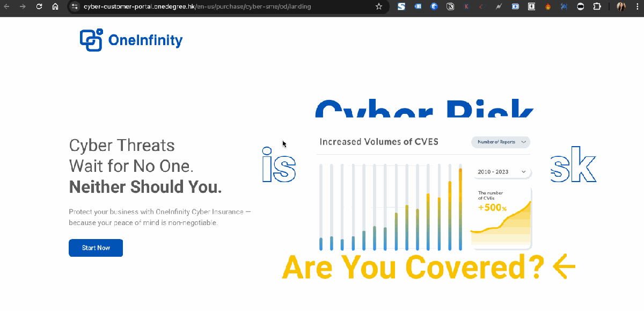Click the flame-shaped extension icon
The height and width of the screenshot is (311, 644).
[548, 7]
